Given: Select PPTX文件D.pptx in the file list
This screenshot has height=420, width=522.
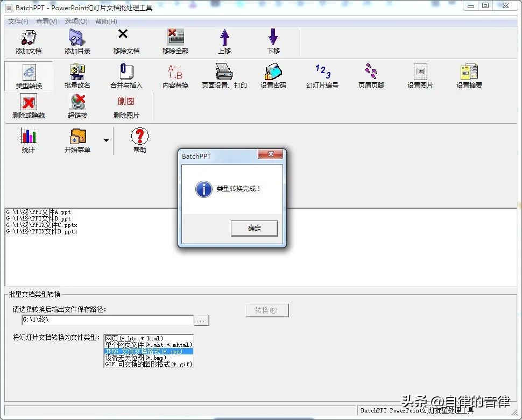Looking at the screenshot, I should [41, 231].
